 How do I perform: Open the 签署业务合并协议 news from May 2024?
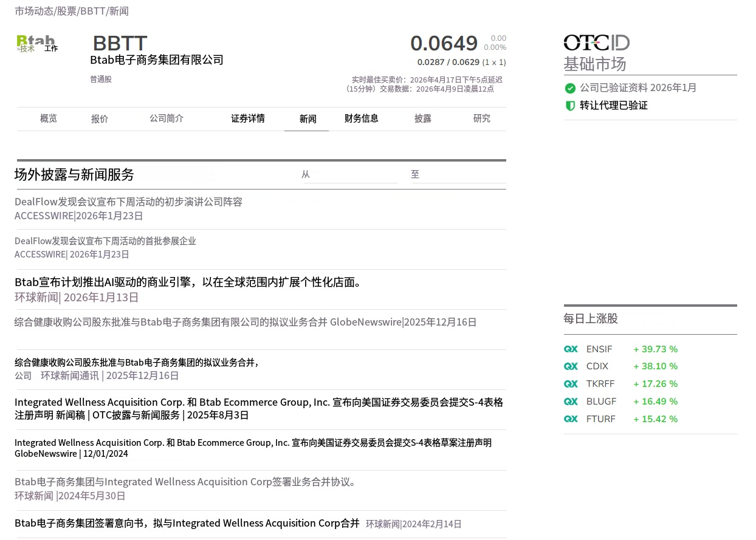(185, 482)
